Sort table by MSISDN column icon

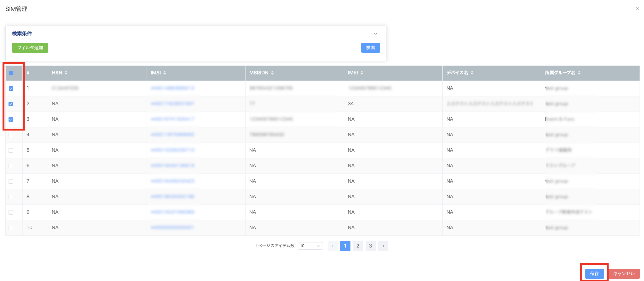272,73
